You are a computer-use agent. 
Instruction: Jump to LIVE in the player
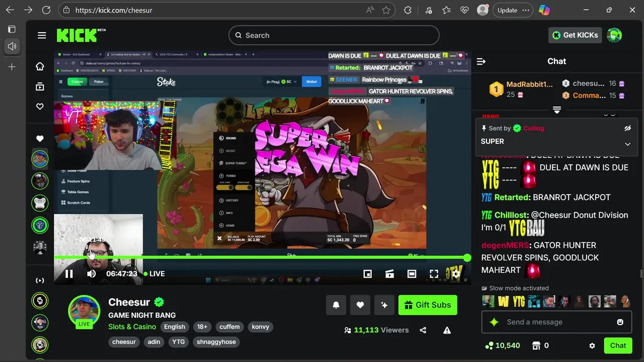click(154, 274)
